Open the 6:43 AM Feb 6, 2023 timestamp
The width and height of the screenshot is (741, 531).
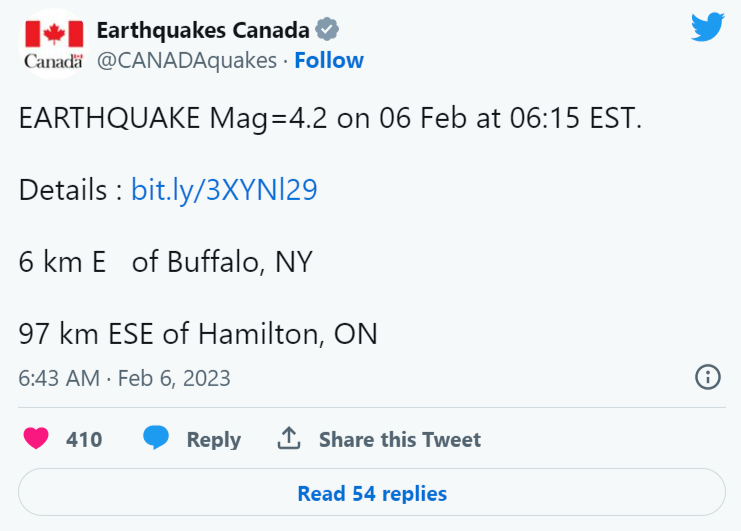click(124, 378)
